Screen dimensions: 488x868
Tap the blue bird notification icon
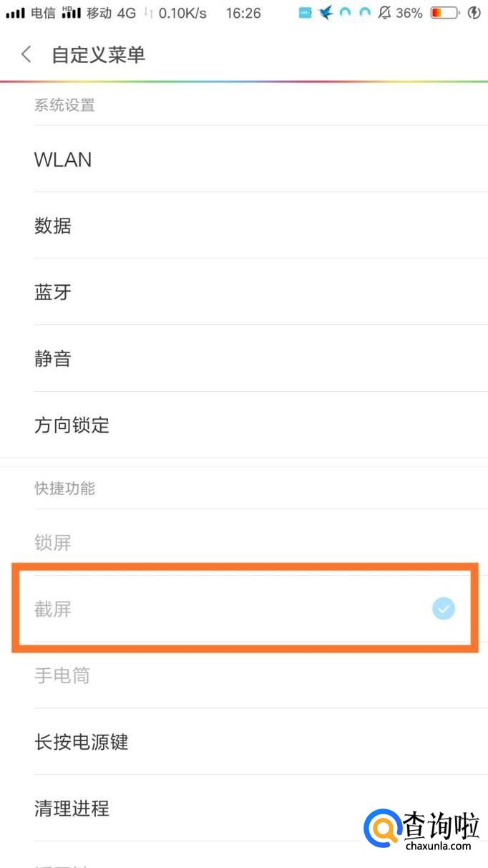[x=326, y=13]
